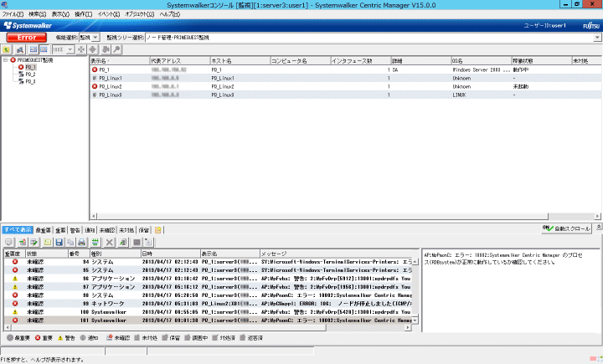Open the オブジェクト(O) menu

tap(139, 14)
